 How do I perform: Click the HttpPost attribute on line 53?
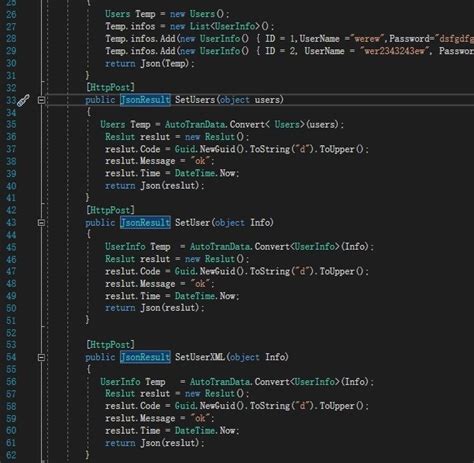[110, 345]
